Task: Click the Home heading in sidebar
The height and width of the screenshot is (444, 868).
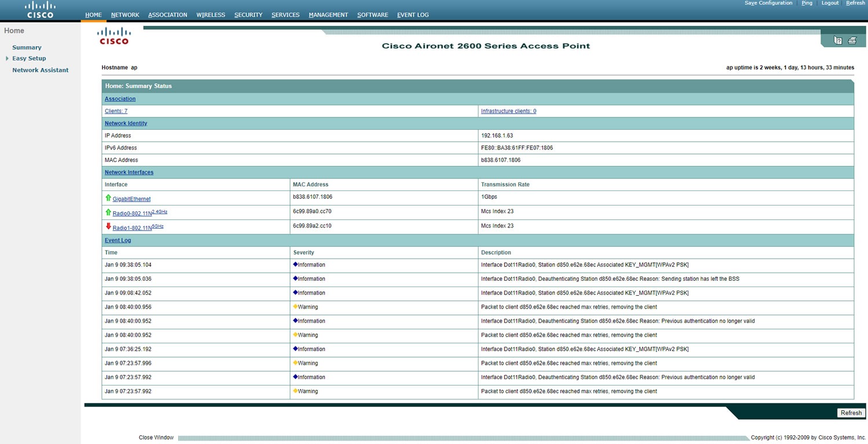Action: coord(14,31)
